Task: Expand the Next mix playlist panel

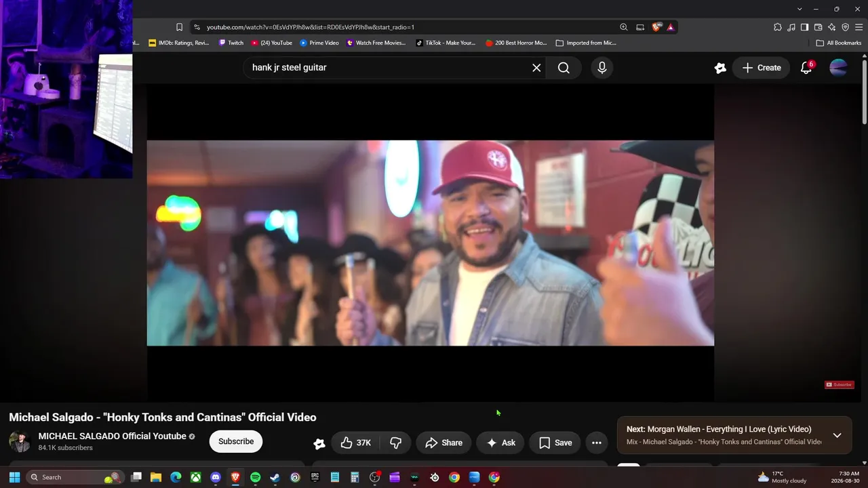Action: tap(837, 435)
